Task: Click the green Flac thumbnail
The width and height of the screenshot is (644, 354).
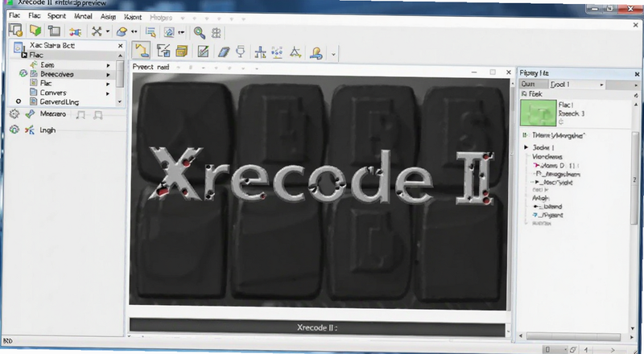Action: 539,113
